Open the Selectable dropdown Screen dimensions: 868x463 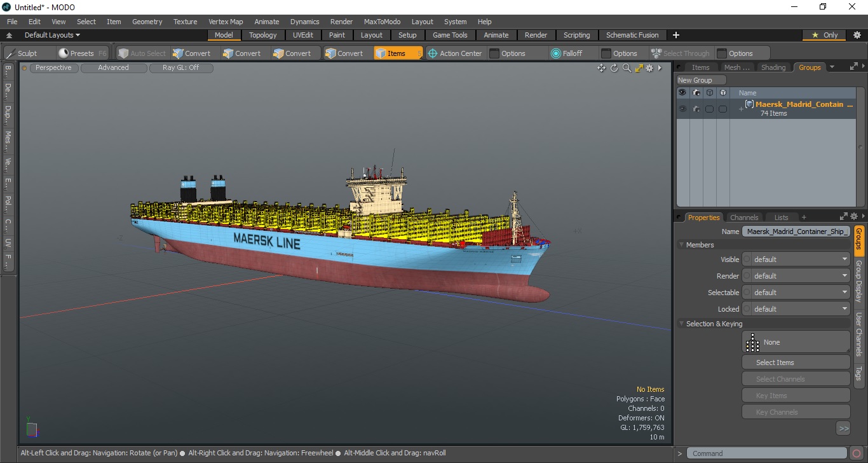coord(801,293)
